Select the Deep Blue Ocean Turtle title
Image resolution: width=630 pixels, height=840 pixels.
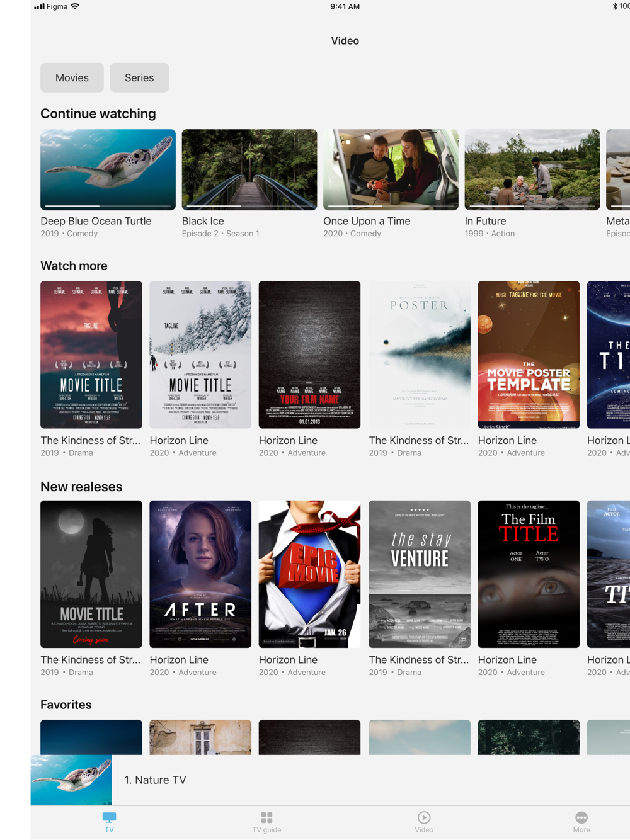(x=96, y=221)
